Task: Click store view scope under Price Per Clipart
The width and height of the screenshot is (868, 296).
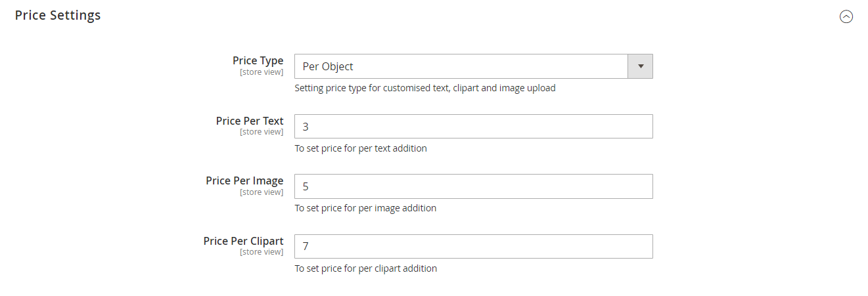Action: click(x=262, y=252)
